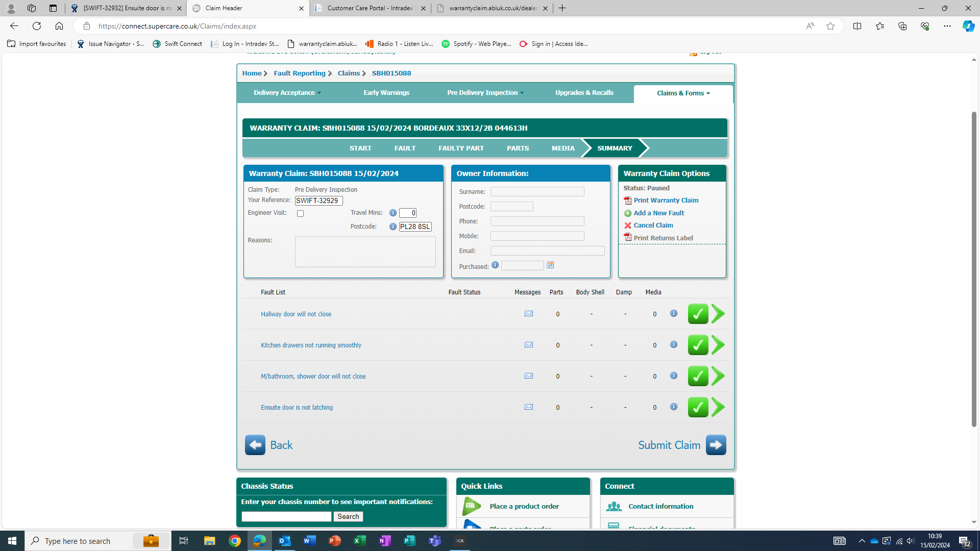Image resolution: width=980 pixels, height=551 pixels.
Task: Click the Print Returns Label PDF icon
Action: pyautogui.click(x=628, y=238)
